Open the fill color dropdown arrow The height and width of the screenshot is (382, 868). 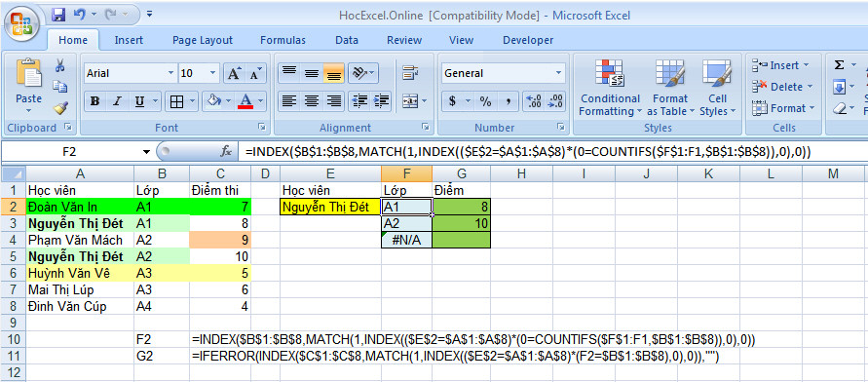pyautogui.click(x=229, y=101)
